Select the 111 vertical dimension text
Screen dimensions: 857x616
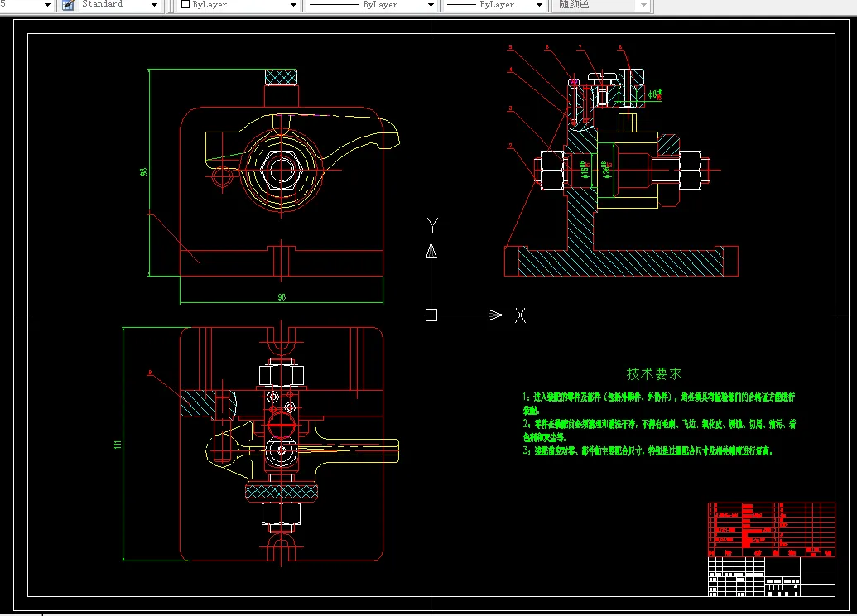click(x=118, y=445)
